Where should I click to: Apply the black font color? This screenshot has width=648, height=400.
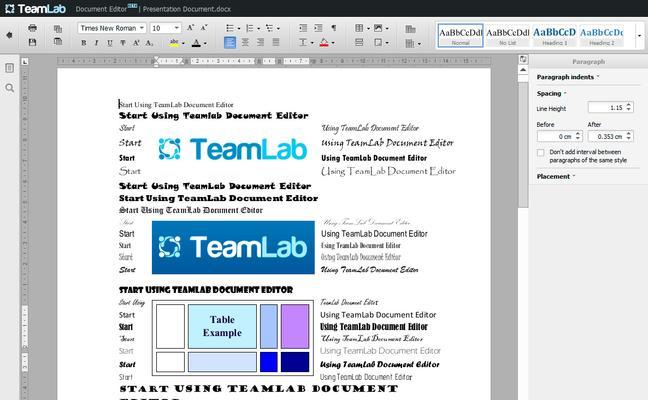pos(196,43)
